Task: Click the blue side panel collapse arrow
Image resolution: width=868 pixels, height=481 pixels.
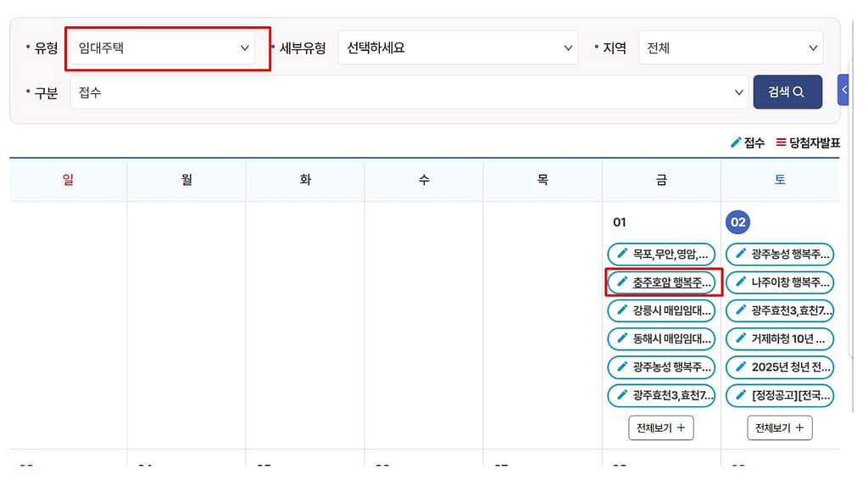Action: coord(844,90)
